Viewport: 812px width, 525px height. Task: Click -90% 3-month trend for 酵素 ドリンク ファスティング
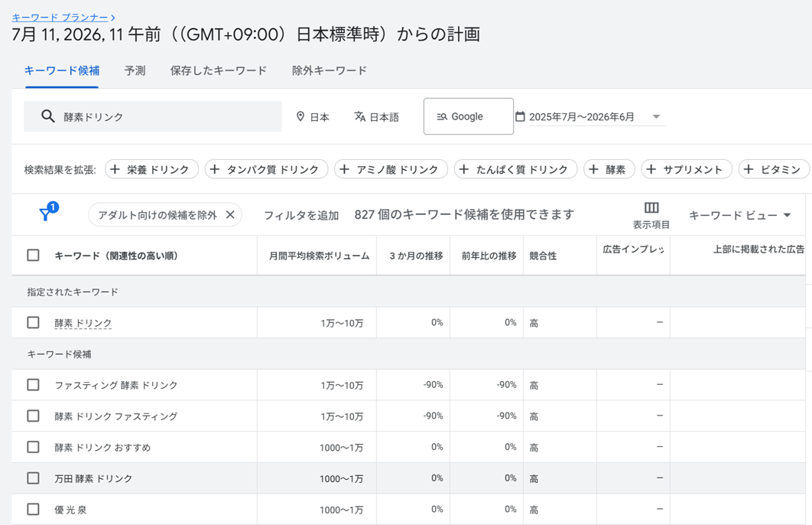pos(433,416)
